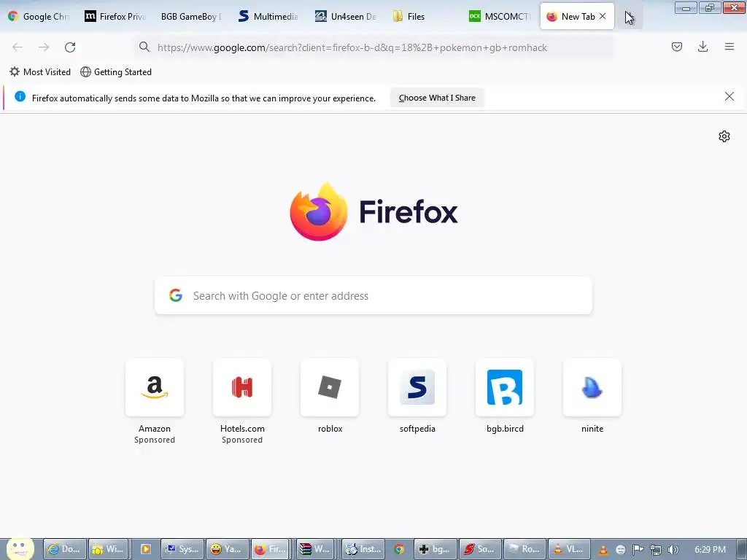Open a new tab with plus button
Screen dimensions: 747x560
click(x=630, y=17)
